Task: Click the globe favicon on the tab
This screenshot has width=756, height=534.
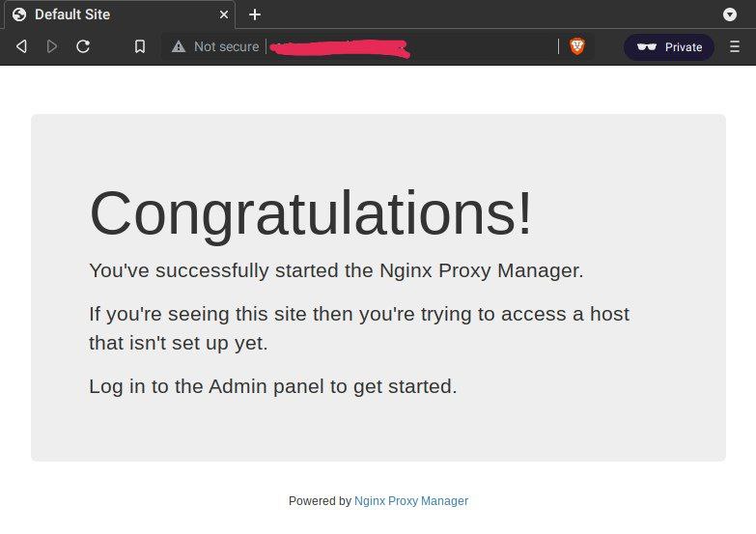Action: pyautogui.click(x=18, y=14)
